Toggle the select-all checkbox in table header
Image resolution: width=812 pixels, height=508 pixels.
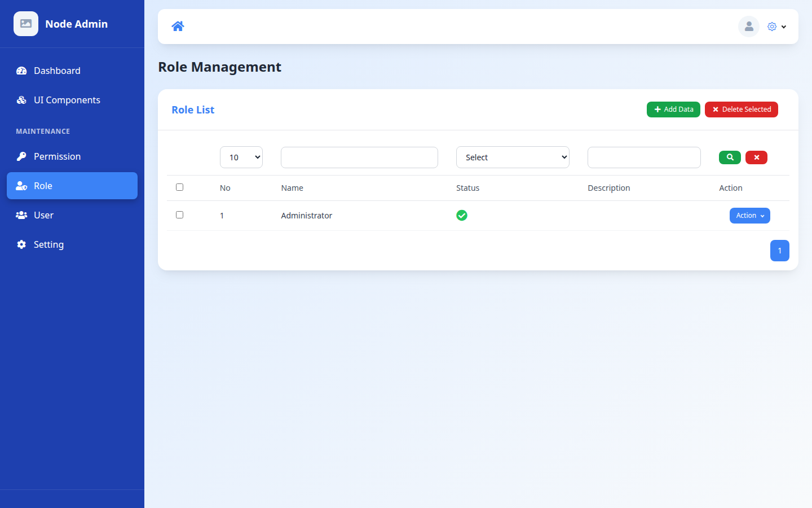pyautogui.click(x=179, y=187)
